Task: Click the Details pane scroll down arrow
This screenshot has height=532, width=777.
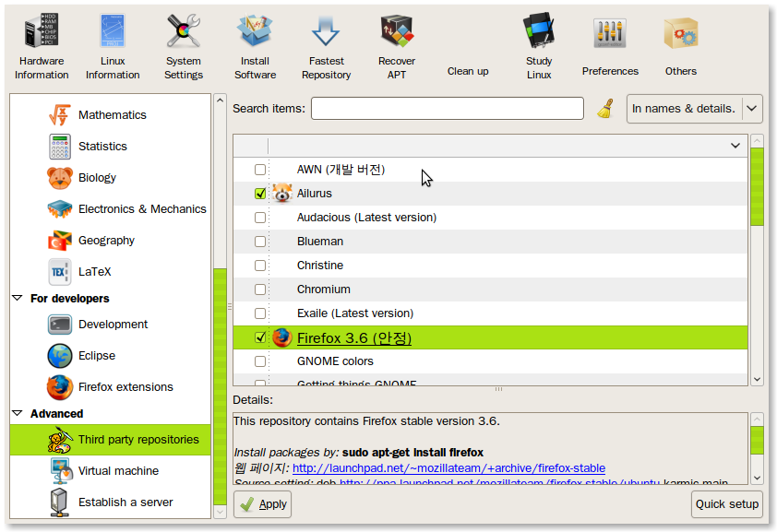Action: pos(757,478)
